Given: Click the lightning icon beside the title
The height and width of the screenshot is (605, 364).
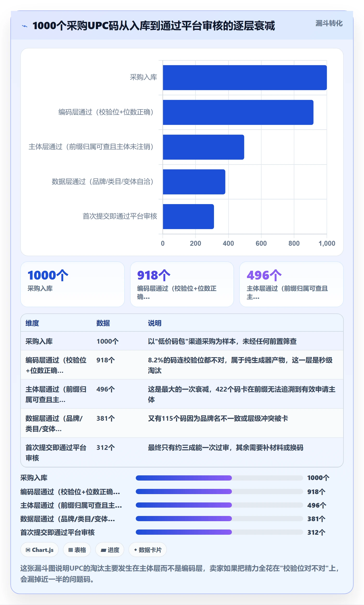Looking at the screenshot, I should pos(25,26).
